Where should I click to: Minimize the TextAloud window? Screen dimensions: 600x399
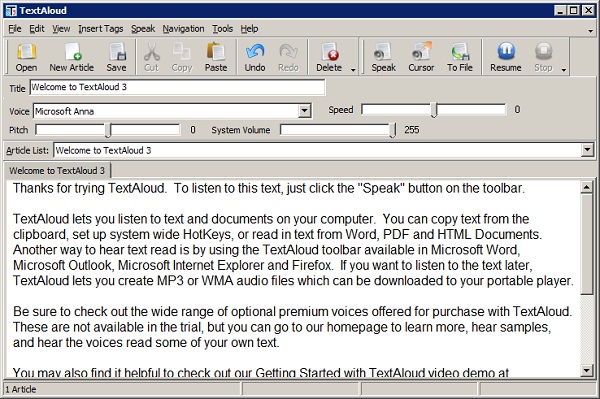click(x=560, y=10)
